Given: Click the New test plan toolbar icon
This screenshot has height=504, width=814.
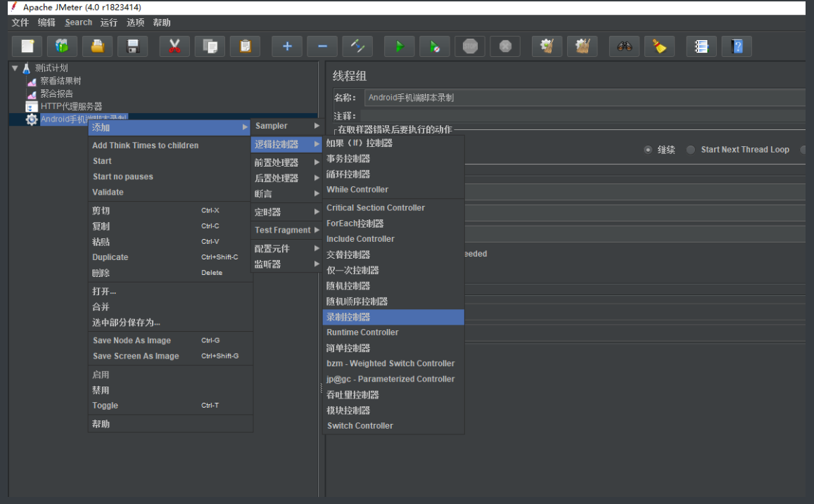Looking at the screenshot, I should coord(27,46).
